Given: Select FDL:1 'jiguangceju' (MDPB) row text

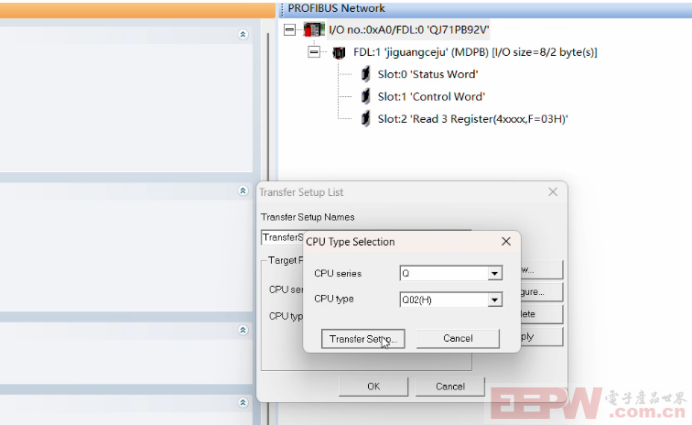Looking at the screenshot, I should click(475, 52).
